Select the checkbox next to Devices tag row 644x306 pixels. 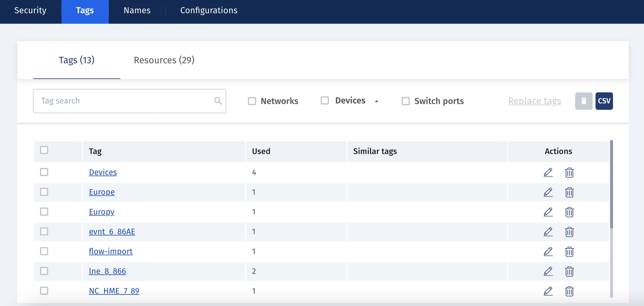pos(44,172)
